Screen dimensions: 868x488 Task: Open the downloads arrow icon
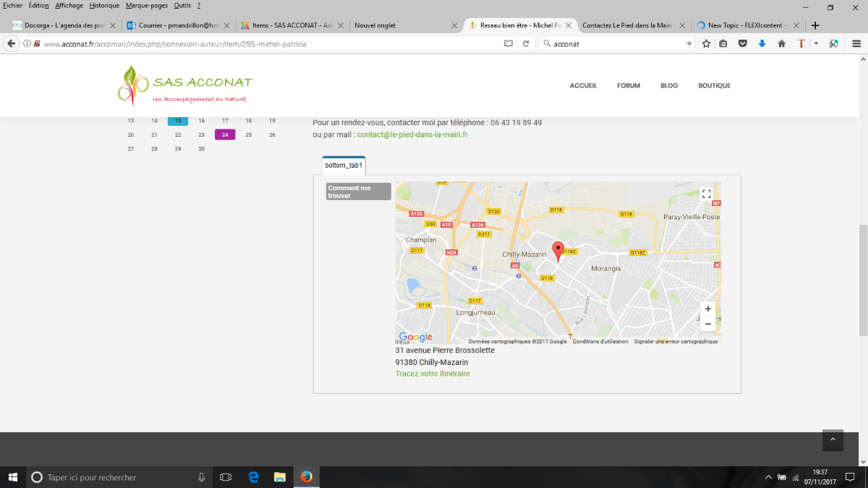762,43
